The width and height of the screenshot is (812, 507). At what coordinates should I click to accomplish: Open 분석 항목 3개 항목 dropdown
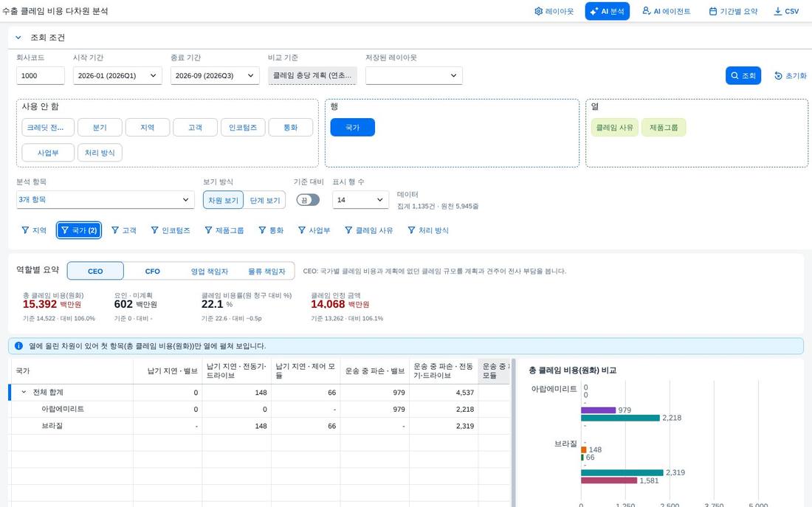[105, 199]
